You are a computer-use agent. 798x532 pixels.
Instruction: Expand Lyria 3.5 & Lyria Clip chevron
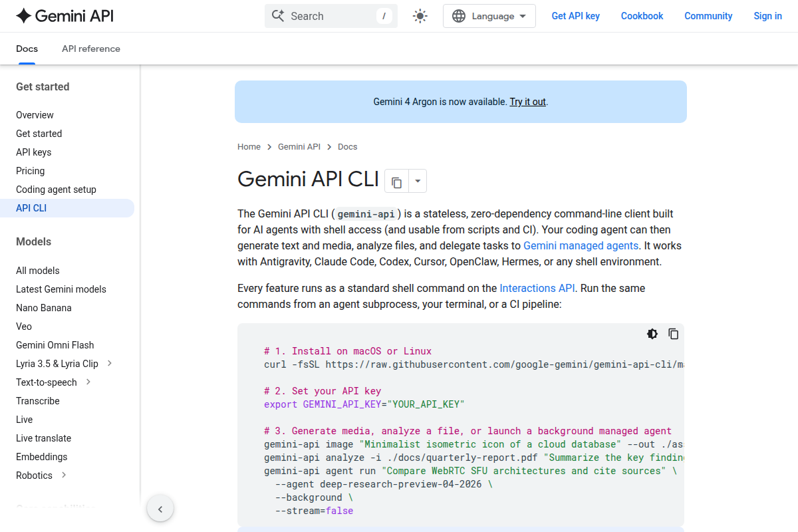click(110, 364)
